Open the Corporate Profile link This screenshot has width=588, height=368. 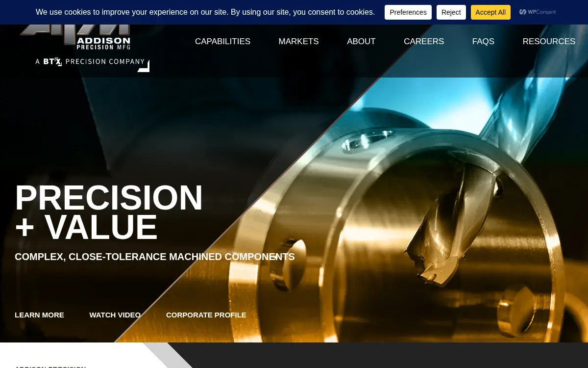click(x=206, y=315)
